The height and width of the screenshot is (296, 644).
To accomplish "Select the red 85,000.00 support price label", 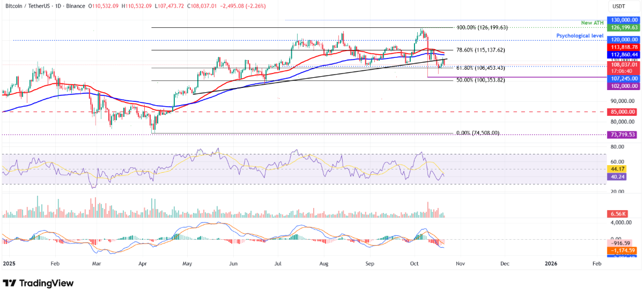I will click(623, 112).
